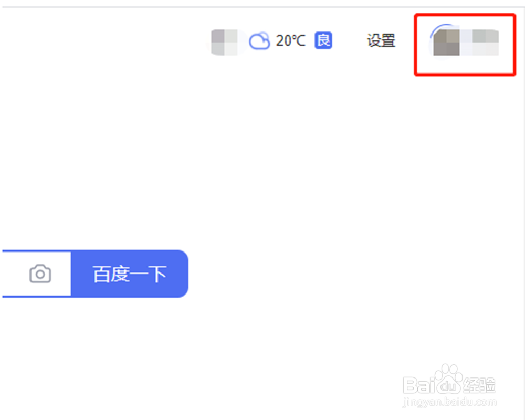Click the 百度一下 search button
Screen dimensions: 525x420
click(130, 274)
